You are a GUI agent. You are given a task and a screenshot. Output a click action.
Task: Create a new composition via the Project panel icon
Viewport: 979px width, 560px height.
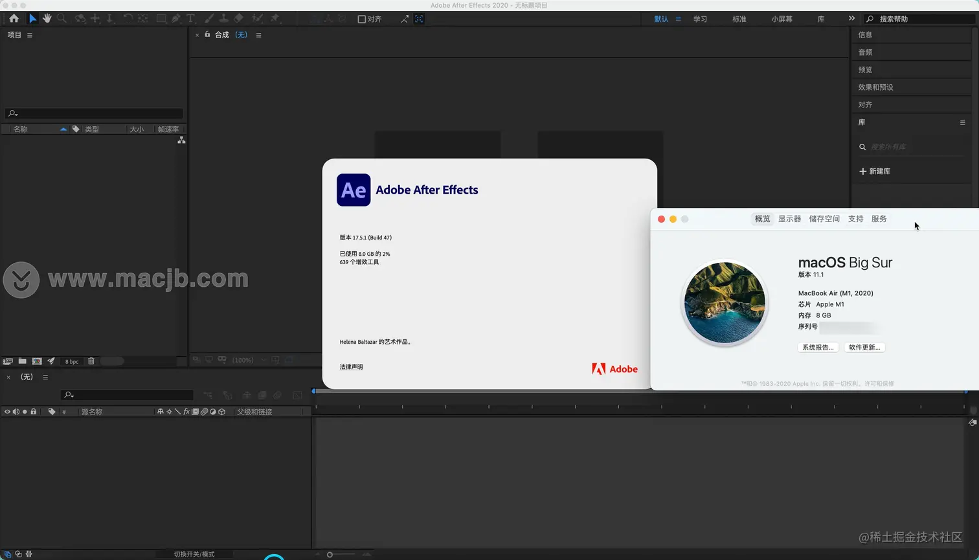pos(37,361)
